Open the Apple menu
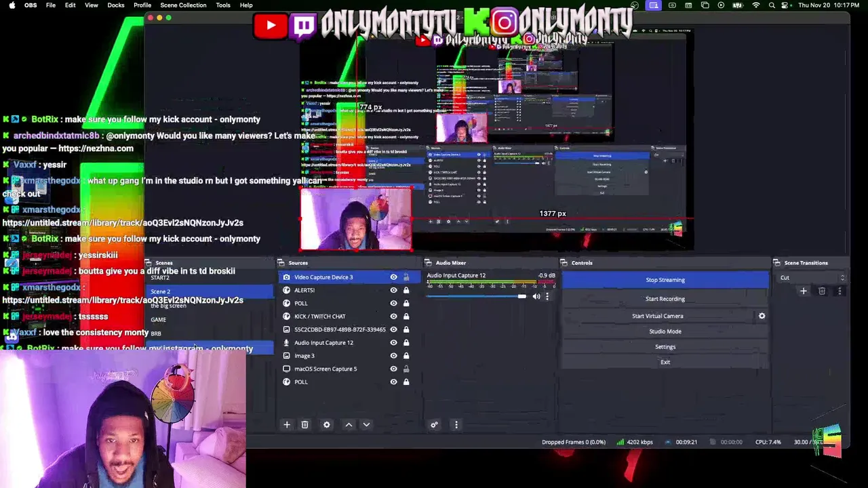The image size is (868, 488). (12, 5)
